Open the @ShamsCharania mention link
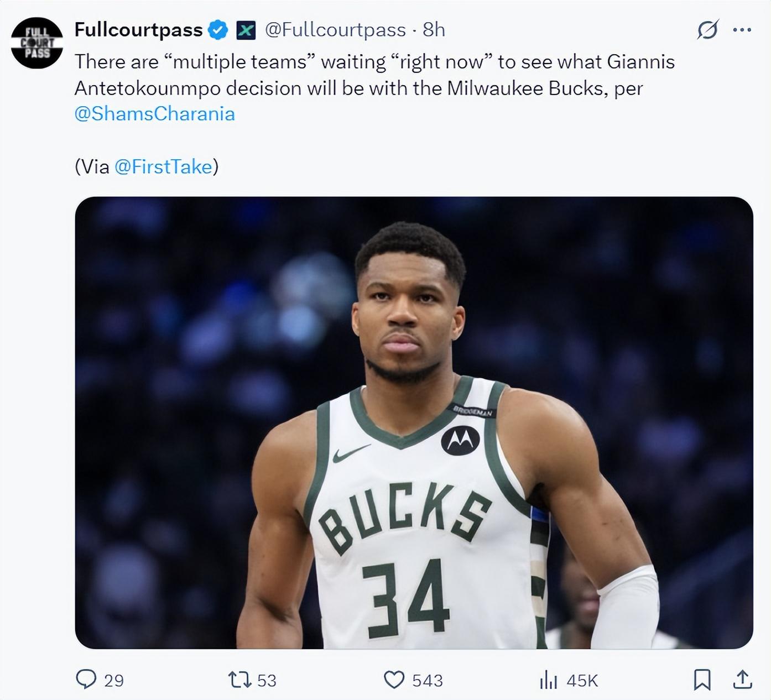 155,113
